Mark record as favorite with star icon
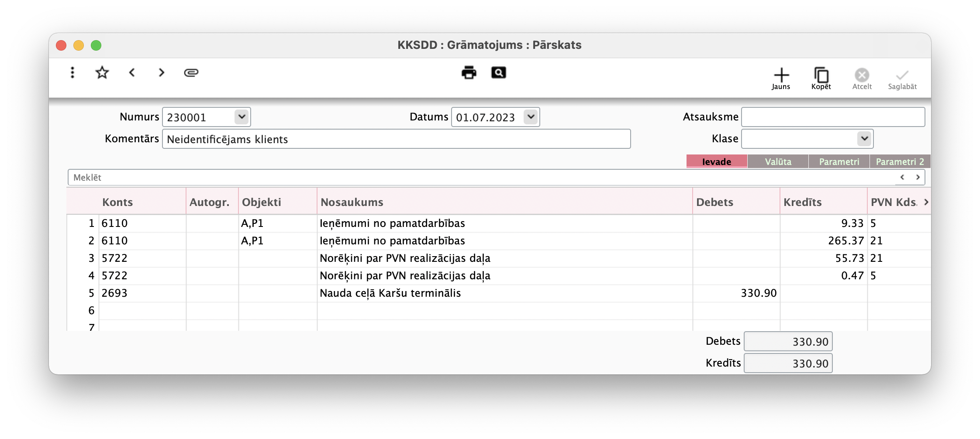 pos(102,72)
